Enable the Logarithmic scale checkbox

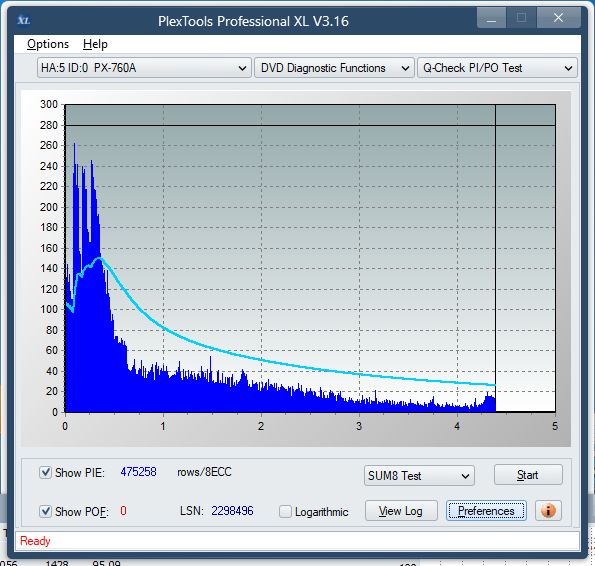pyautogui.click(x=285, y=511)
